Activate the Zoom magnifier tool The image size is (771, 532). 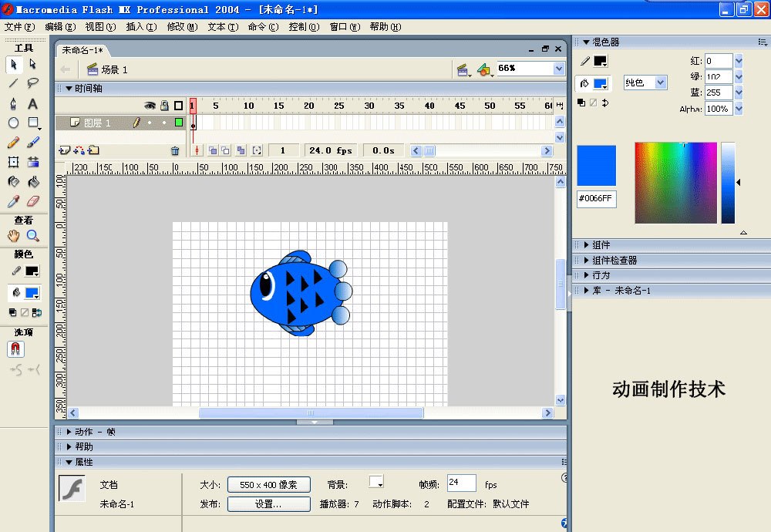(33, 236)
